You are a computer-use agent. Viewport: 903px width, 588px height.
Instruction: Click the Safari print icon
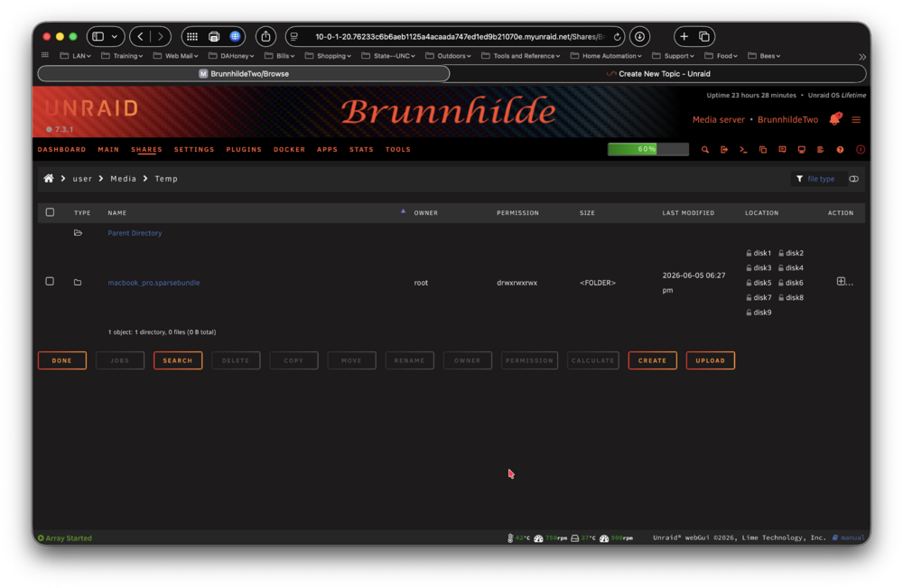tap(214, 36)
